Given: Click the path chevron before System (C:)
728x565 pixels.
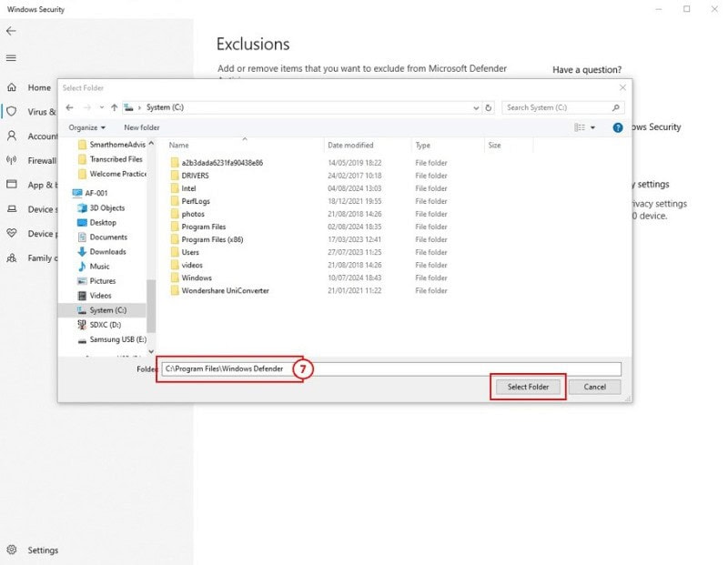Looking at the screenshot, I should click(x=139, y=107).
